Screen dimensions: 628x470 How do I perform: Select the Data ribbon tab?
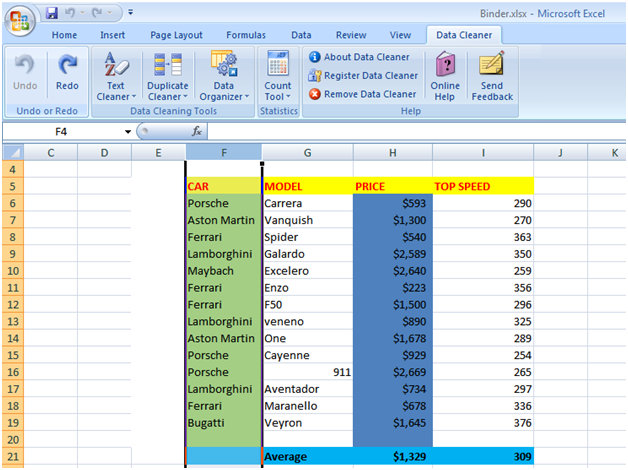coord(301,35)
